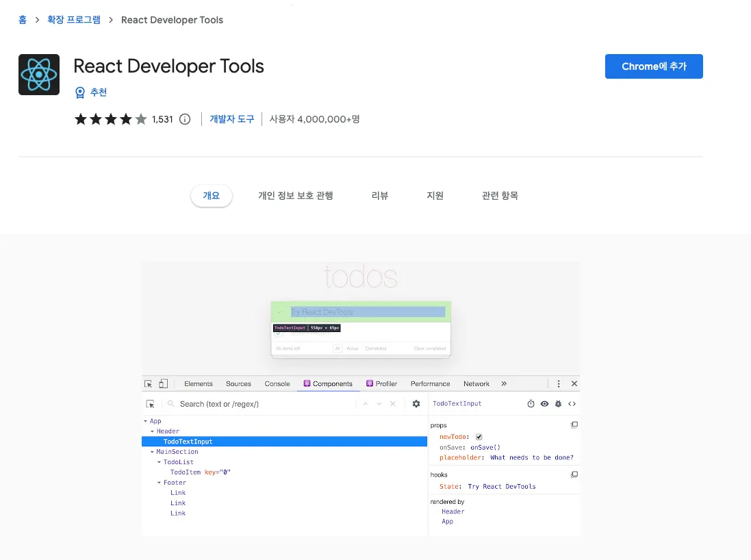Click the suspend stopwatch icon

pyautogui.click(x=531, y=404)
